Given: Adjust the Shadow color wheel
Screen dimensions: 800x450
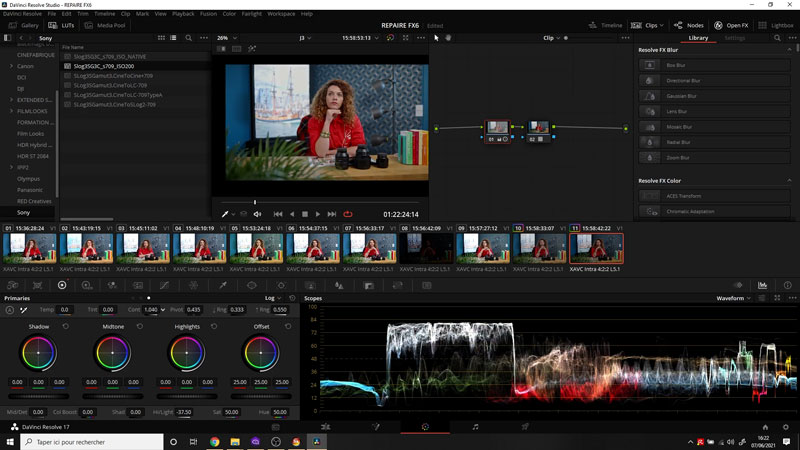Looking at the screenshot, I should click(38, 353).
